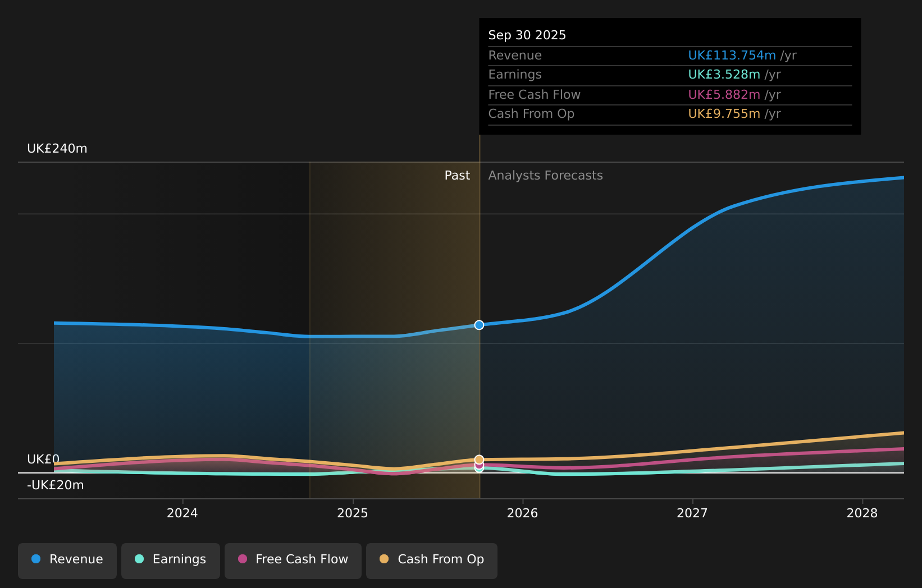Click the 2026 x-axis label
Image resolution: width=922 pixels, height=588 pixels.
tap(523, 513)
